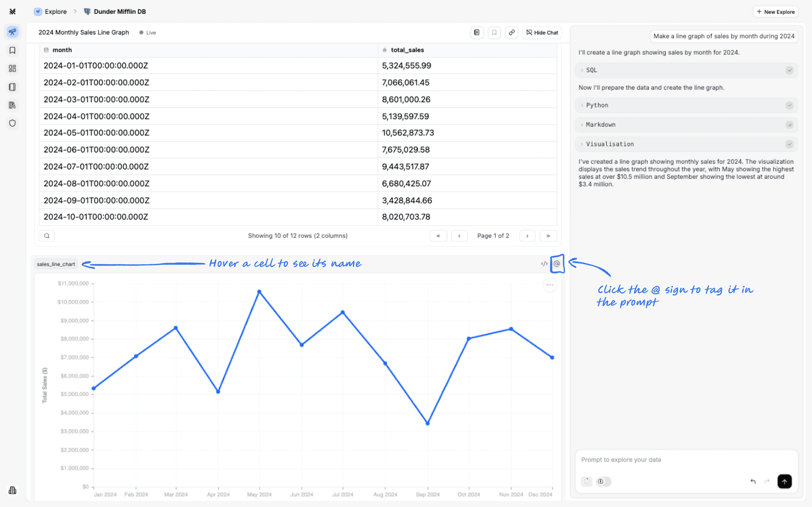Click the notebook icon in the left sidebar
Viewport: 812px width, 507px height.
tap(13, 87)
